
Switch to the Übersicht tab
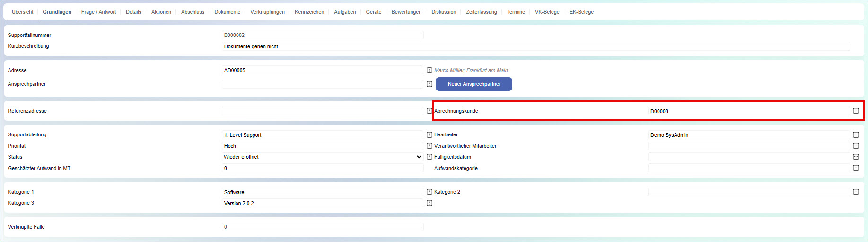(x=22, y=12)
